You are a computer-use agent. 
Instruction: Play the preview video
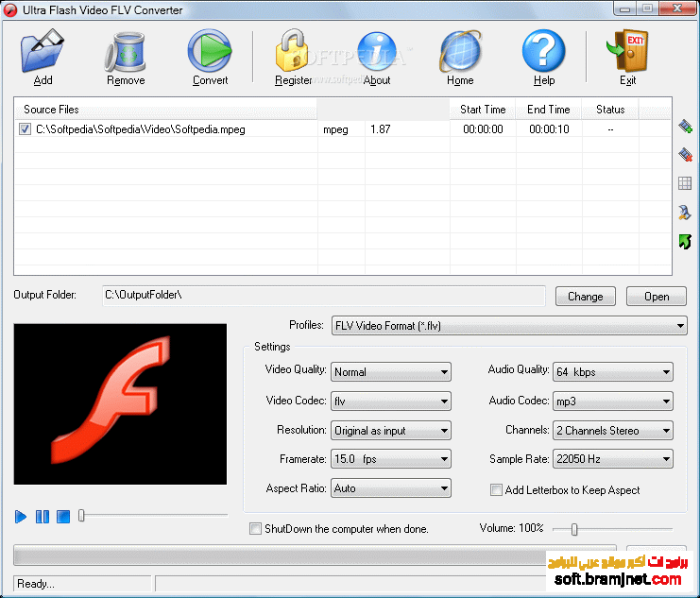[x=21, y=517]
